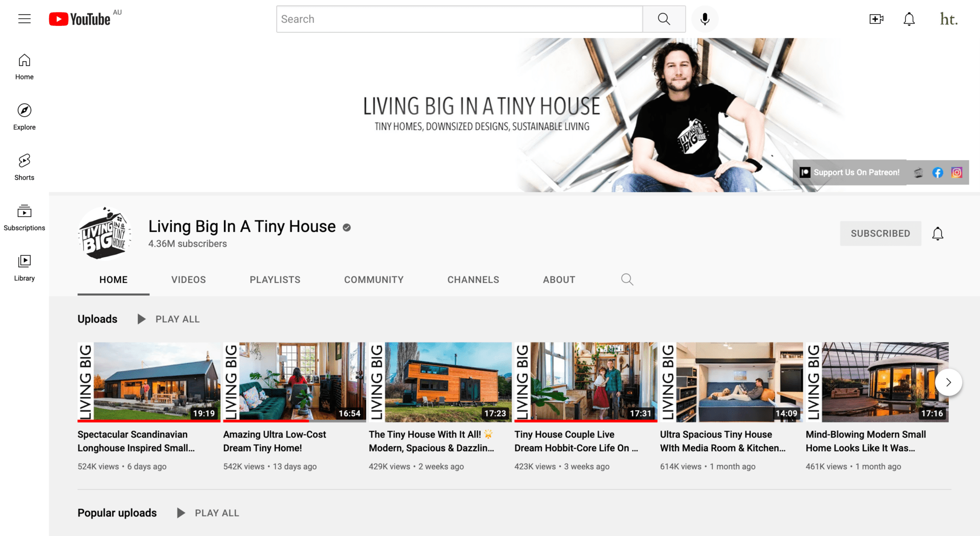Open the Ultra Low-Cost Dream Tiny Home thumbnail
This screenshot has height=536, width=980.
tap(294, 382)
